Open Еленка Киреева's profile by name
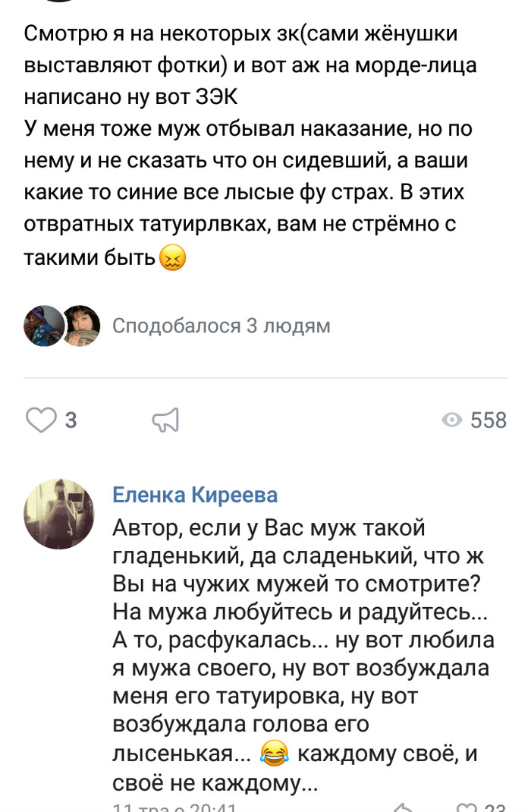531x812 pixels. coord(195,496)
